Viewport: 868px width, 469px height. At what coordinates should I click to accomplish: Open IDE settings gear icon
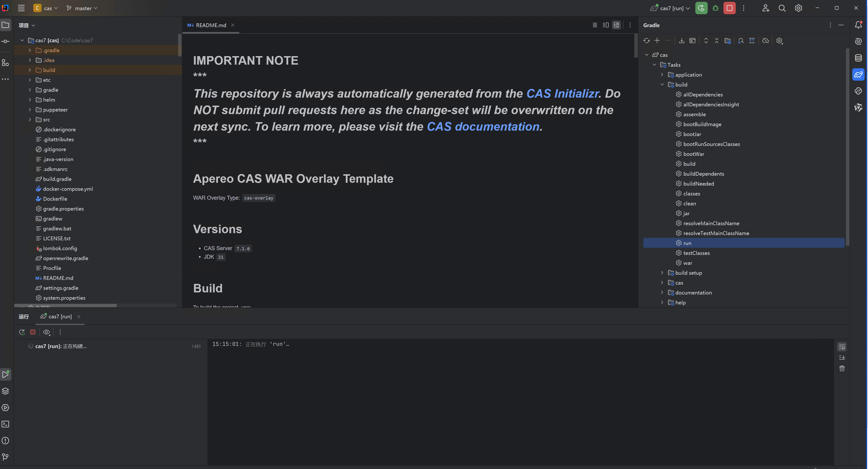pos(799,8)
